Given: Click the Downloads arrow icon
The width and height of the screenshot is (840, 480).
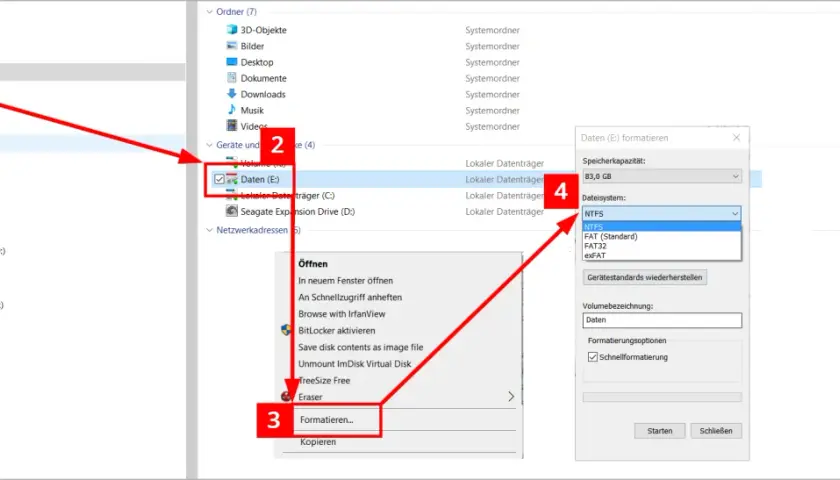Looking at the screenshot, I should tap(231, 94).
